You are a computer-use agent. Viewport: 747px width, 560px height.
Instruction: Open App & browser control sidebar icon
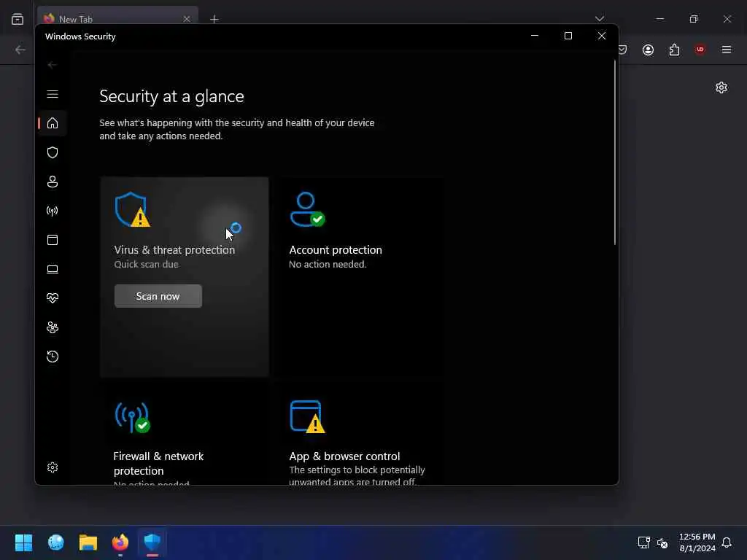[53, 239]
